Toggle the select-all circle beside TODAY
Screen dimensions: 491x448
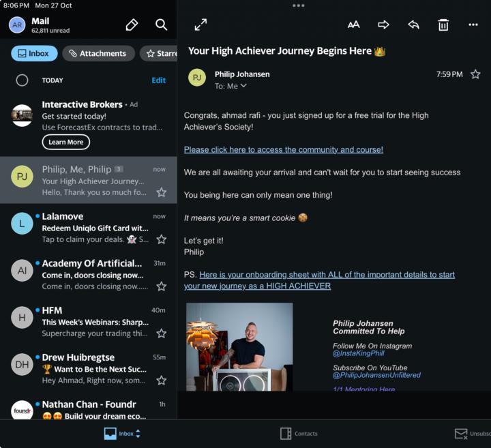pyautogui.click(x=22, y=80)
